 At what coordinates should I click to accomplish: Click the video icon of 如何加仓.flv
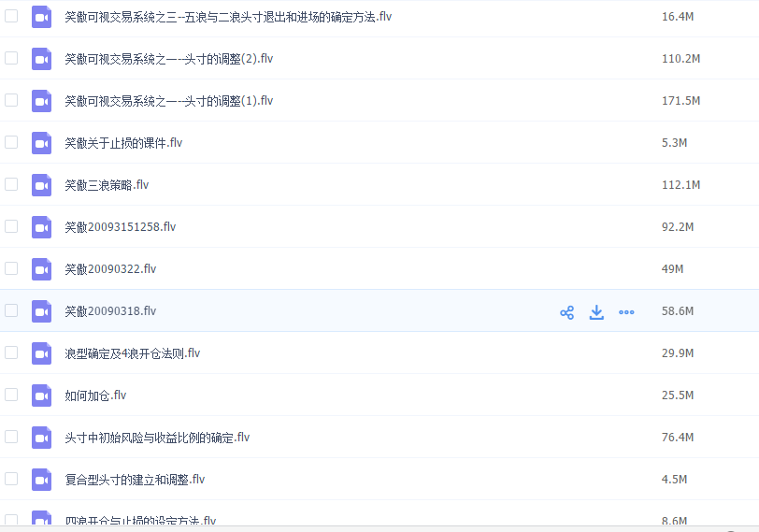click(x=41, y=395)
